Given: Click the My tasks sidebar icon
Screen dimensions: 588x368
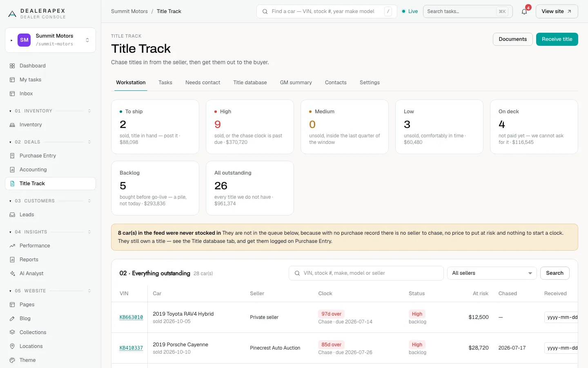Looking at the screenshot, I should (x=12, y=80).
